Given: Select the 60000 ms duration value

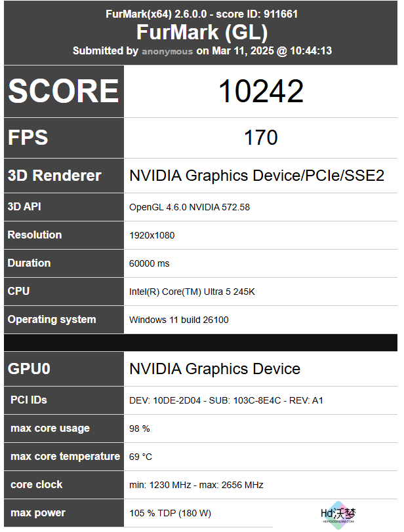Looking at the screenshot, I should tap(149, 263).
